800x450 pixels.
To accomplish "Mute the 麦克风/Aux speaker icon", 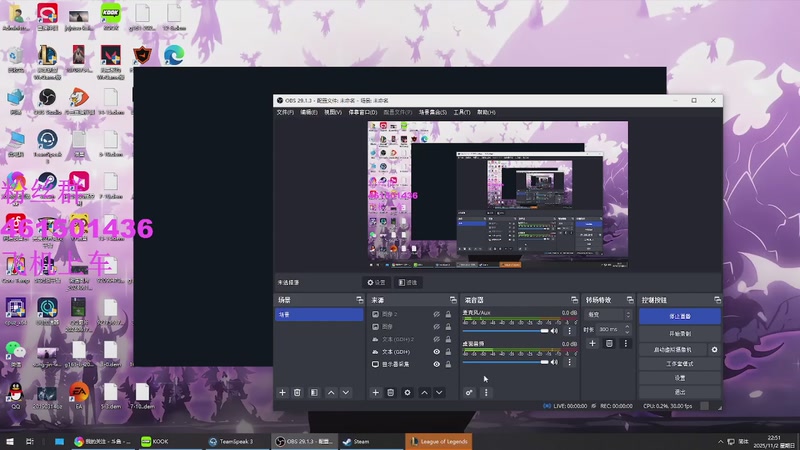I will click(555, 331).
